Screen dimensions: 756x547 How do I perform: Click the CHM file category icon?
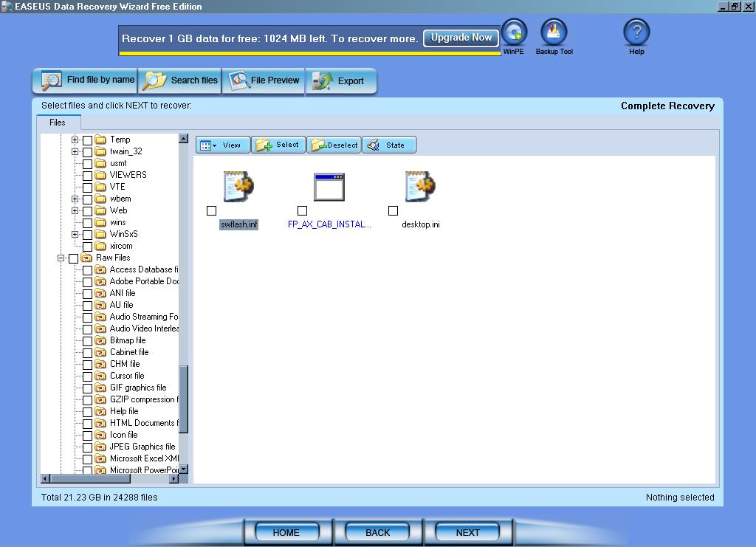[x=100, y=365]
